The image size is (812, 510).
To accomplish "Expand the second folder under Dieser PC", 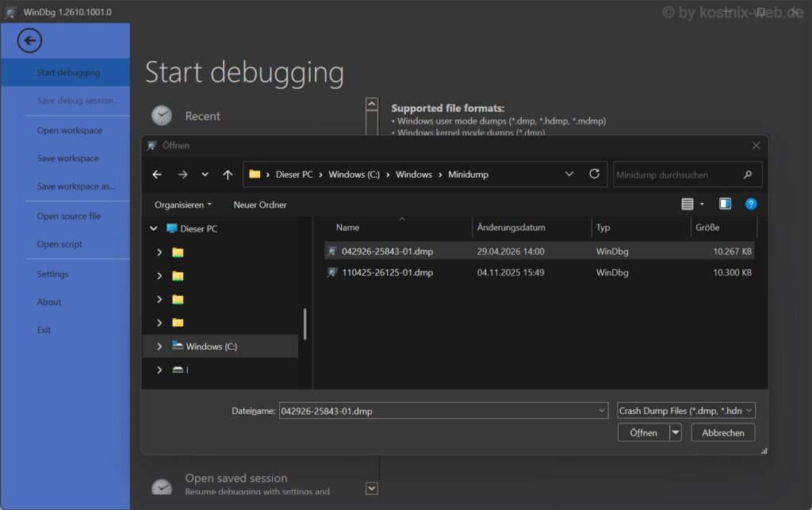I will 159,275.
